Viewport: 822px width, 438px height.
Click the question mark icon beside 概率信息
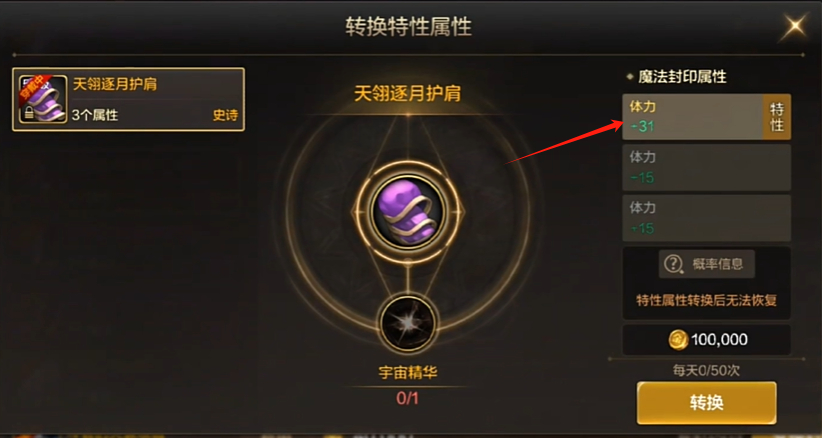coord(673,264)
